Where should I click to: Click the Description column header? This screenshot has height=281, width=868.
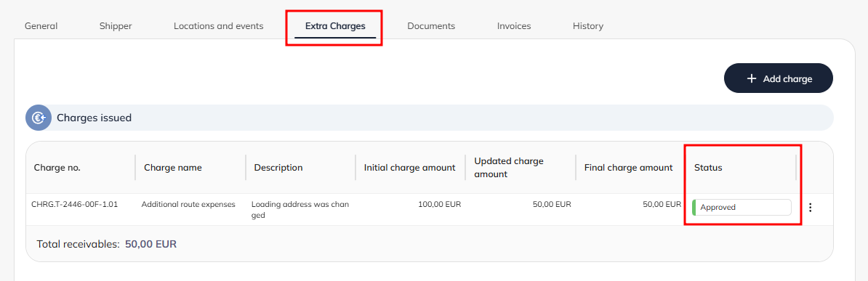tap(278, 168)
